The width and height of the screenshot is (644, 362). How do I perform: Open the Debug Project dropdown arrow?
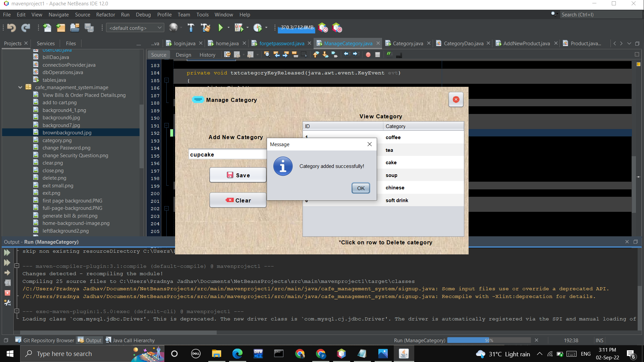[248, 28]
